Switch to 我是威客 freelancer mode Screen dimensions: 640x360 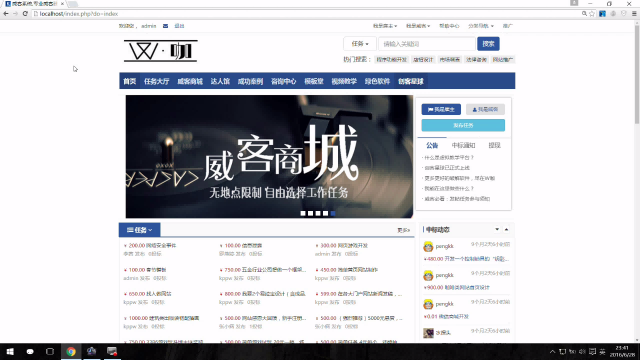(x=485, y=109)
